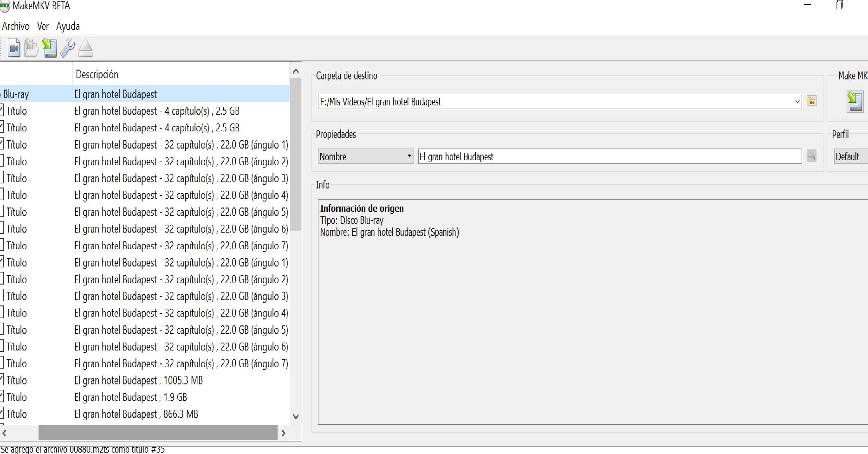The width and height of the screenshot is (868, 454).
Task: Open the Ayuda menu
Action: tap(68, 26)
